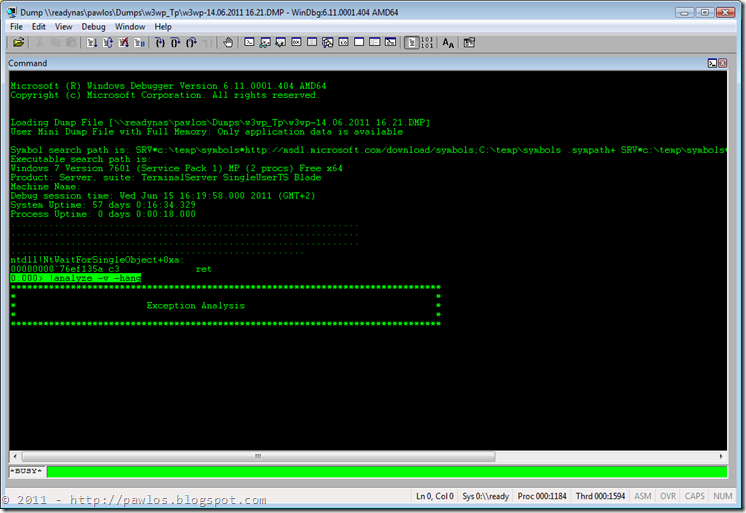Click the Loading Dump File line

(220, 122)
